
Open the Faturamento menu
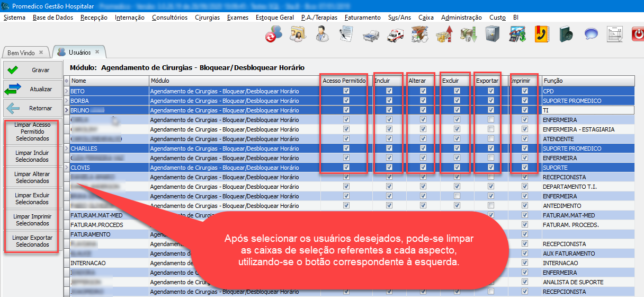[362, 18]
